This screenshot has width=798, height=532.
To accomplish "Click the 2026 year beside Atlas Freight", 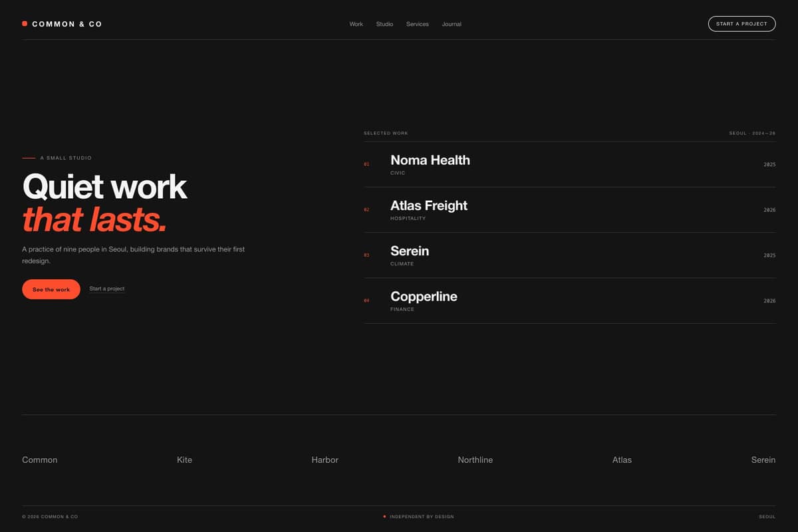I will pyautogui.click(x=769, y=209).
